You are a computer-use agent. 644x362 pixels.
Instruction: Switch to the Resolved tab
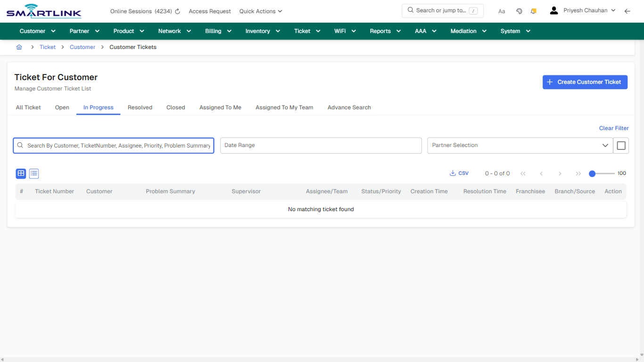(x=140, y=107)
